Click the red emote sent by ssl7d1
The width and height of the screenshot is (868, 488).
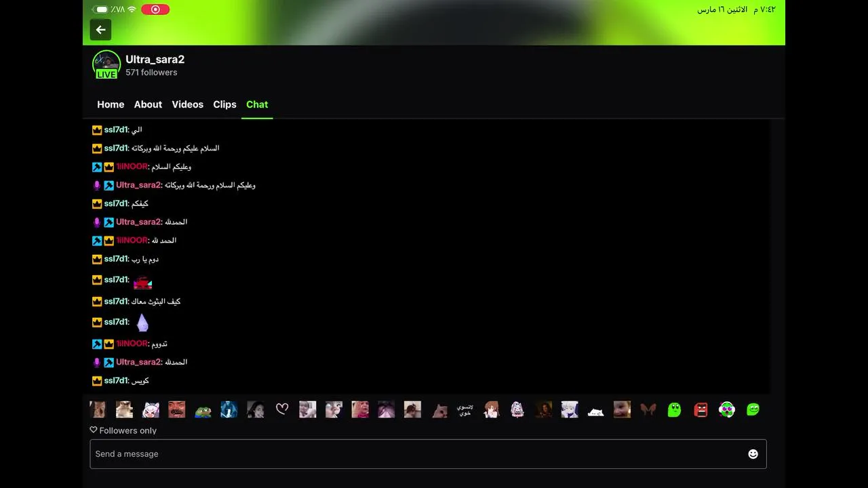pyautogui.click(x=142, y=281)
